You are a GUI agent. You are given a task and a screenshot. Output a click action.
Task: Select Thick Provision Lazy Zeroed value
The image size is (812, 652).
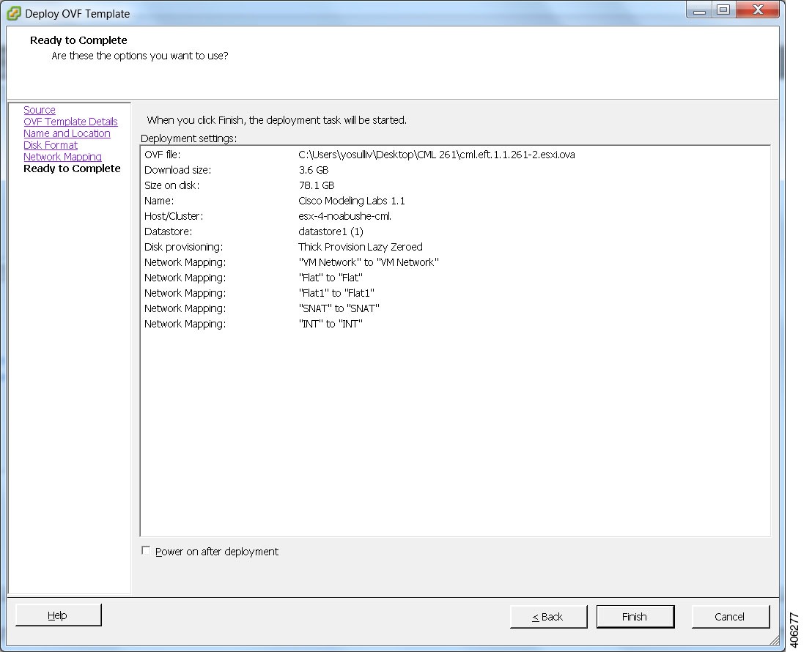point(361,246)
